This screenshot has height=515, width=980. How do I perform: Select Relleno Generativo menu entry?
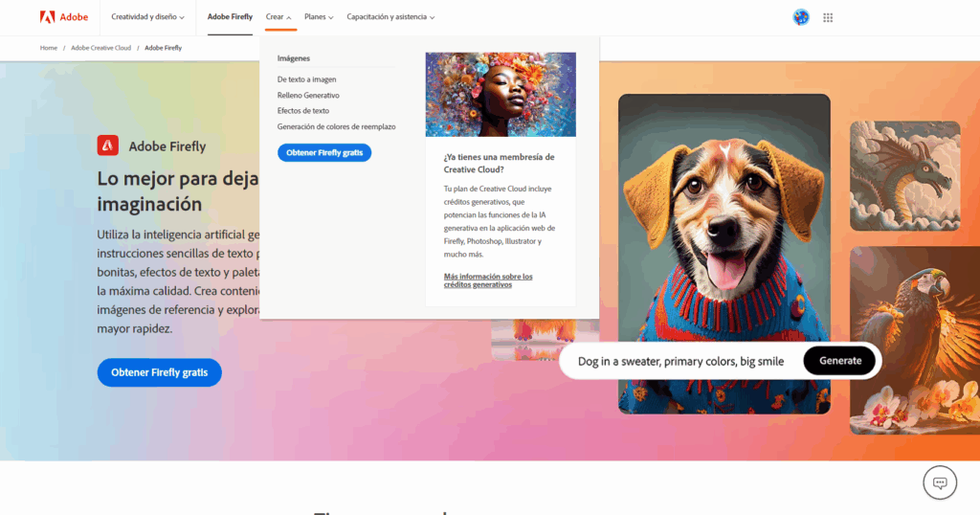[x=308, y=96]
